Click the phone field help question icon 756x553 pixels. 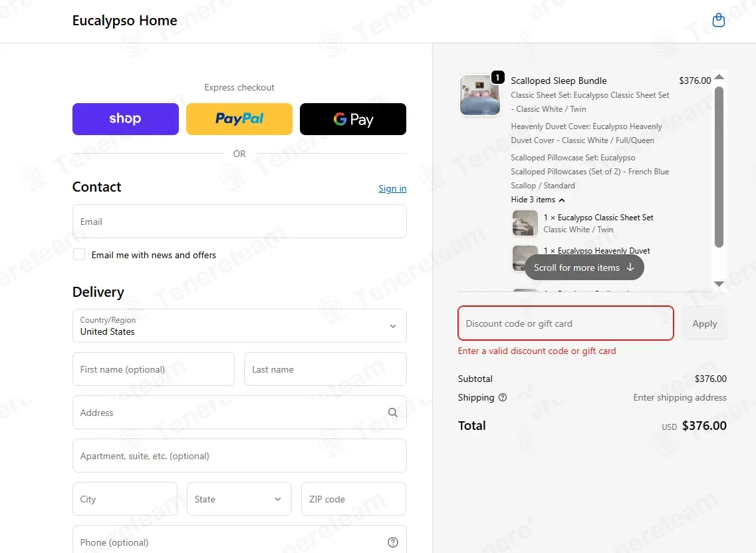393,542
